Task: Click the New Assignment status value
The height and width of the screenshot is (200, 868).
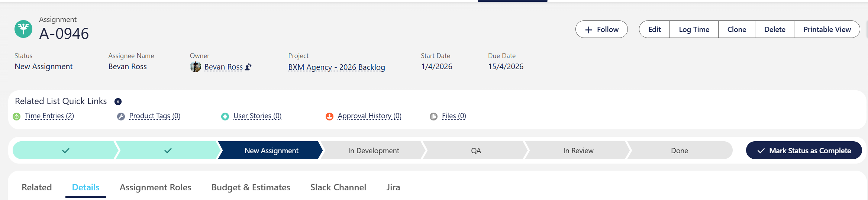Action: point(43,67)
